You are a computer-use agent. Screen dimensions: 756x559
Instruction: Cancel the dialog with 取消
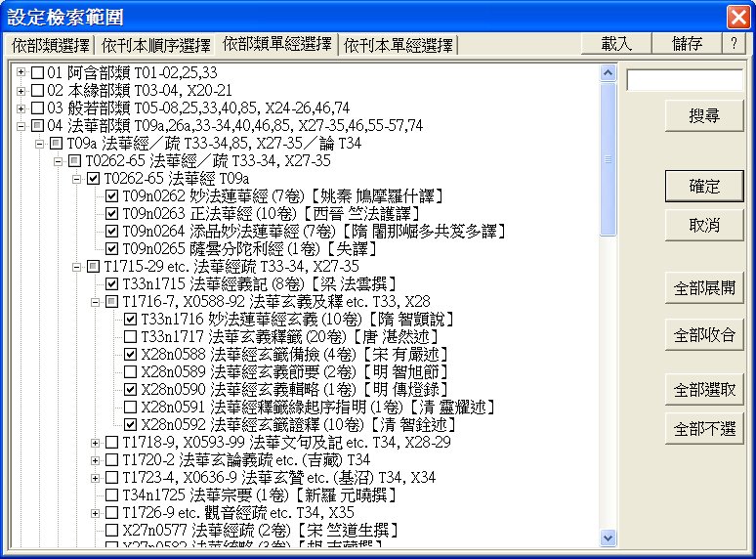[x=703, y=225]
